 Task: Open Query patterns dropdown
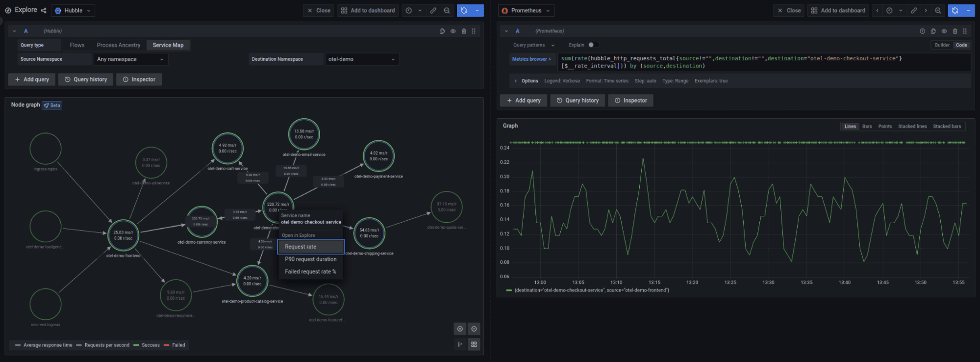tap(533, 45)
